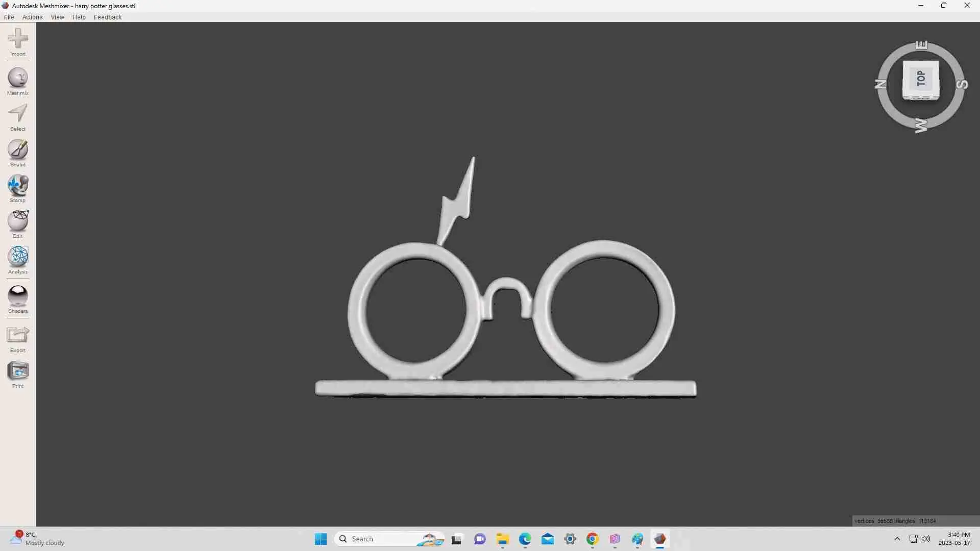Viewport: 980px width, 551px height.
Task: Open File Explorer from the taskbar
Action: click(x=503, y=539)
